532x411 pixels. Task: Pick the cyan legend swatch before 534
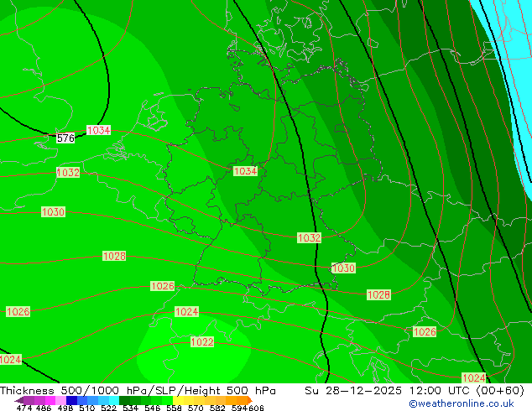(114, 400)
